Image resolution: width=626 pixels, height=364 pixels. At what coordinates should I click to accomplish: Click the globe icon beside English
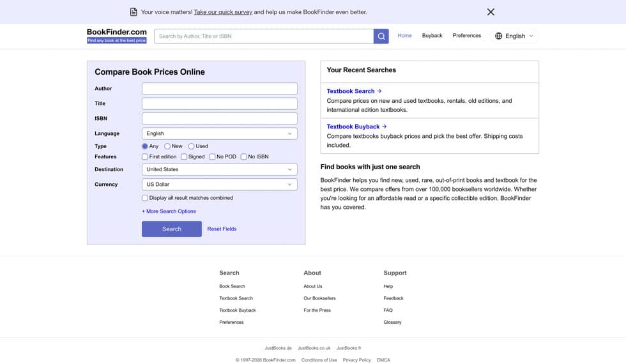point(499,36)
